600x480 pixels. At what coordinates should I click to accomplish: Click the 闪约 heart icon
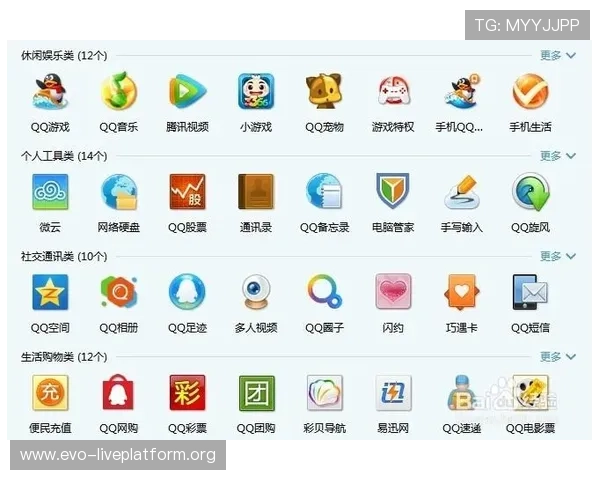click(x=393, y=292)
